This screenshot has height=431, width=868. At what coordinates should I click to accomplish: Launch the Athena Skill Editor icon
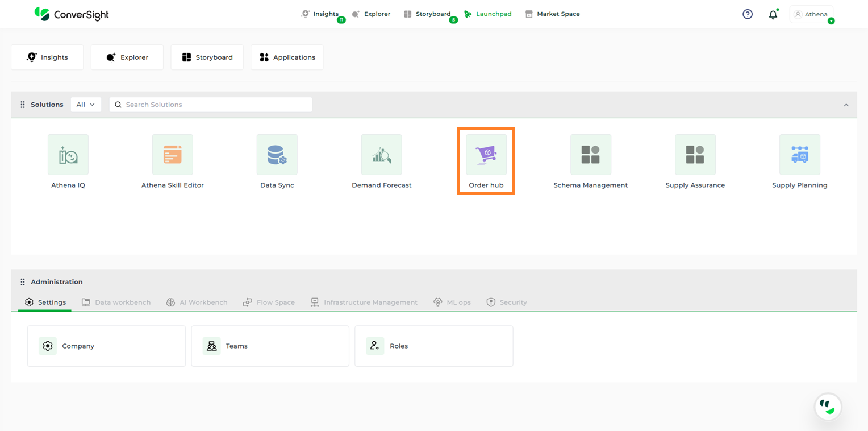tap(172, 155)
